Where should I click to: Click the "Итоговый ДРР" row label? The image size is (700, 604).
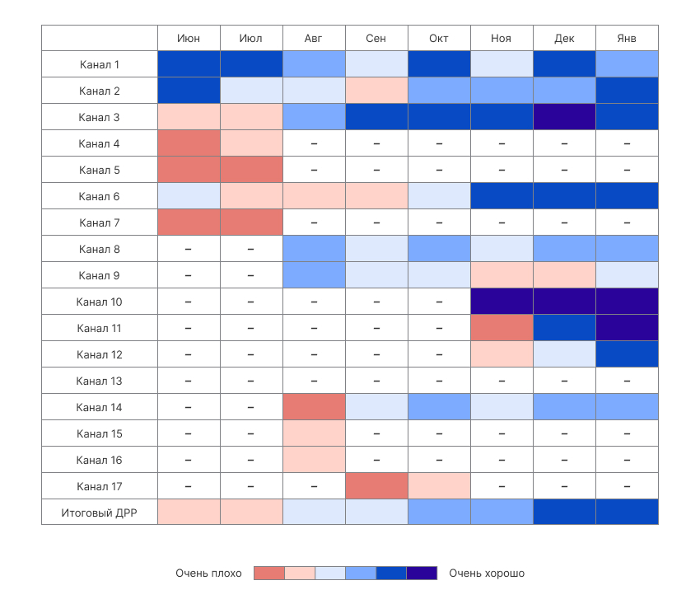(100, 513)
